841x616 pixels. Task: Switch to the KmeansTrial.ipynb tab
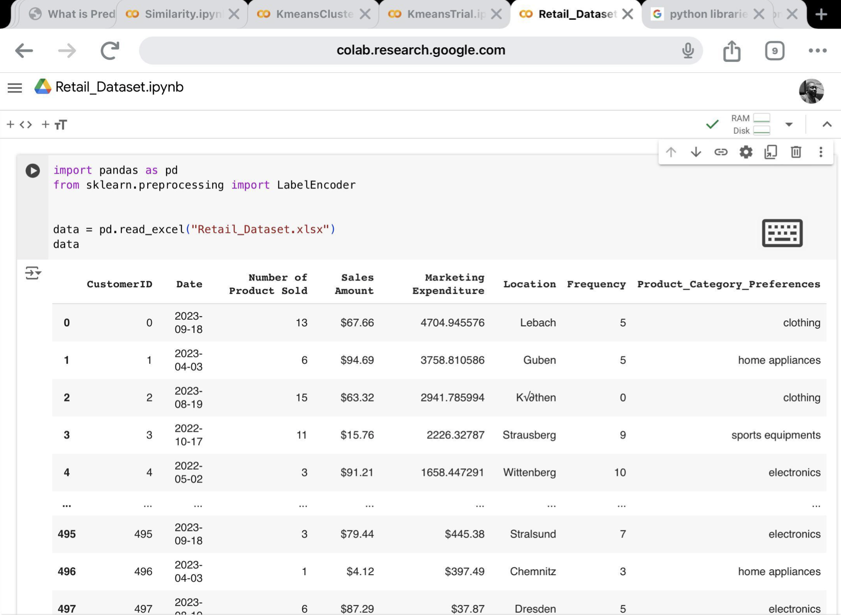[x=445, y=14]
